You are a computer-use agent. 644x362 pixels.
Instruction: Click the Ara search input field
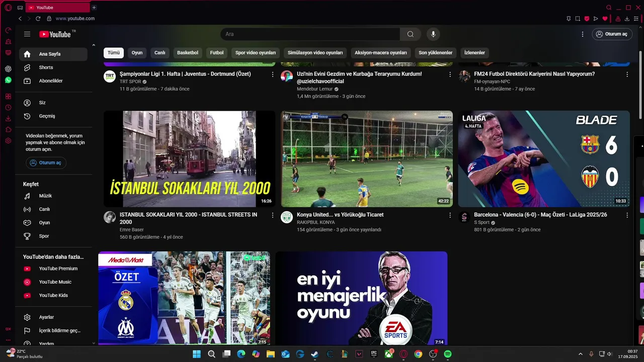[x=310, y=34]
